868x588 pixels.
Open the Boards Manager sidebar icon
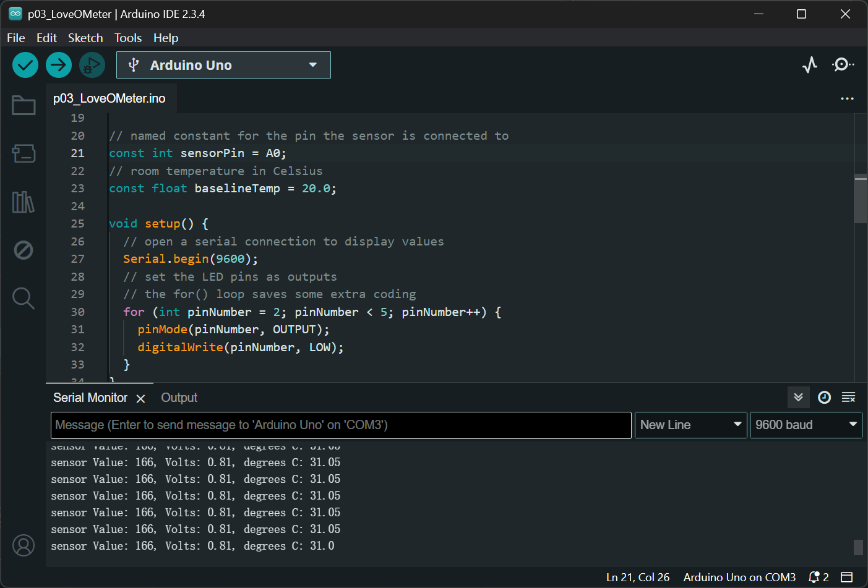[24, 153]
